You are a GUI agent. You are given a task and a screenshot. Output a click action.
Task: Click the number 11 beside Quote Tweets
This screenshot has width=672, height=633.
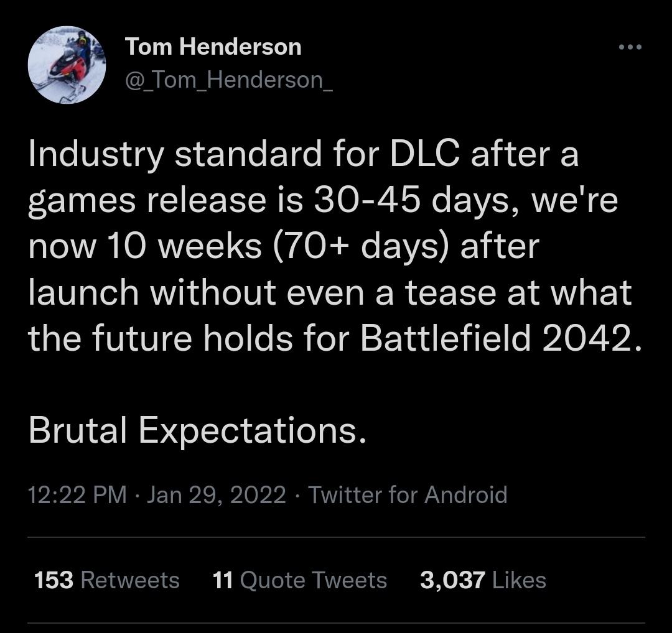coord(223,580)
